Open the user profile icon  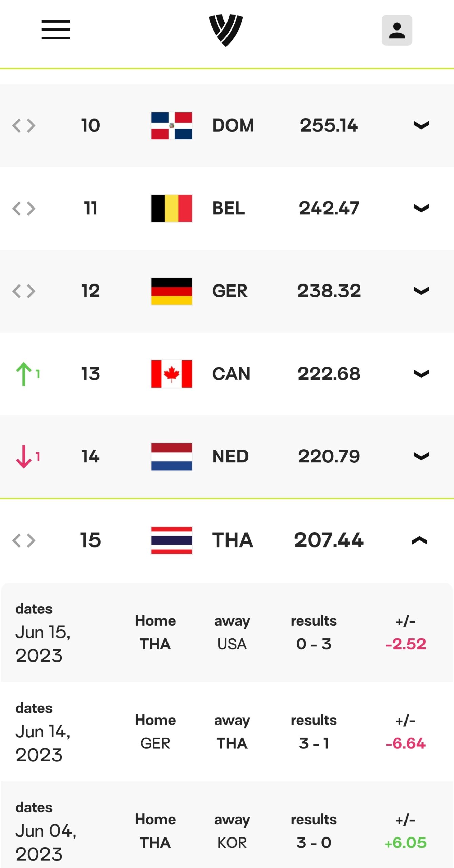397,30
